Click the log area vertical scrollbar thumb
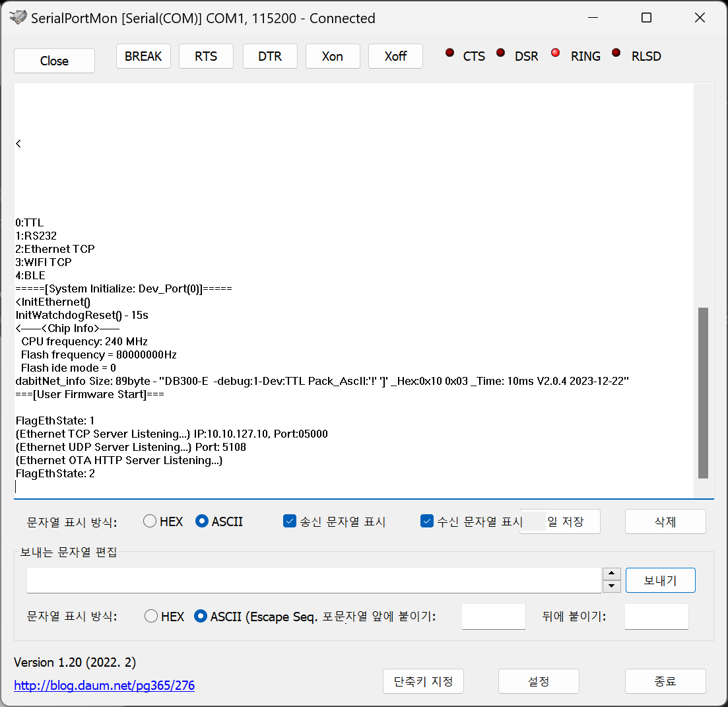 pos(703,392)
